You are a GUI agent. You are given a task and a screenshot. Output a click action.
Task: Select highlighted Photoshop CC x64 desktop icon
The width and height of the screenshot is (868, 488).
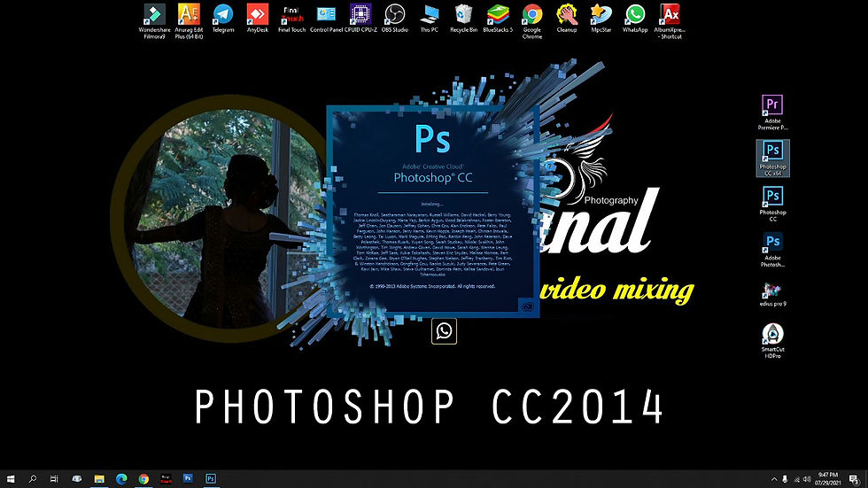click(x=772, y=159)
